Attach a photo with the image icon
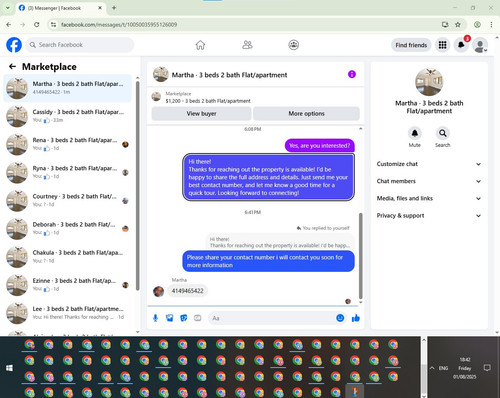This screenshot has width=500, height=398. (x=169, y=318)
